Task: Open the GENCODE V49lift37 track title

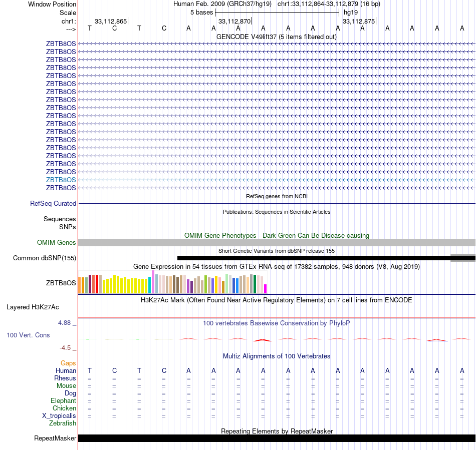Action: pos(276,37)
